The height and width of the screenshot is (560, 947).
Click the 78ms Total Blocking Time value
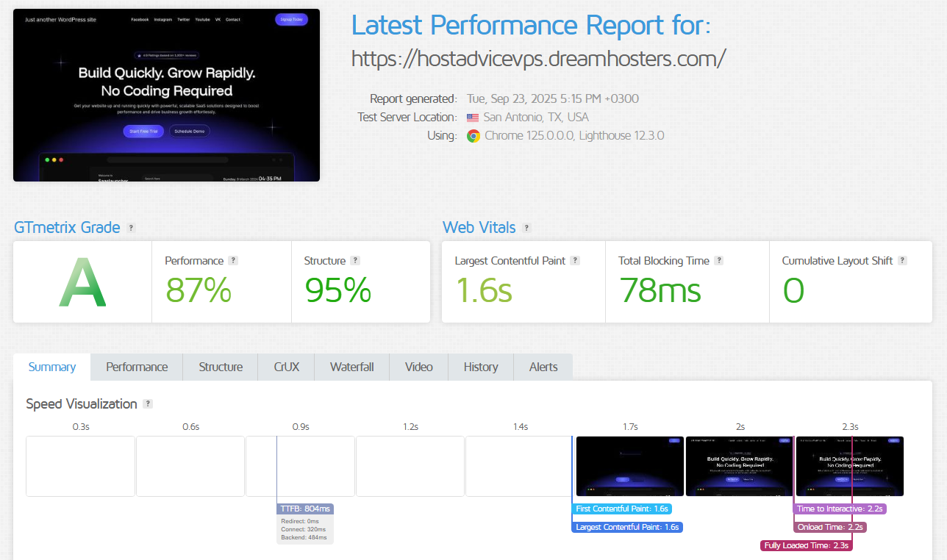[x=660, y=290]
